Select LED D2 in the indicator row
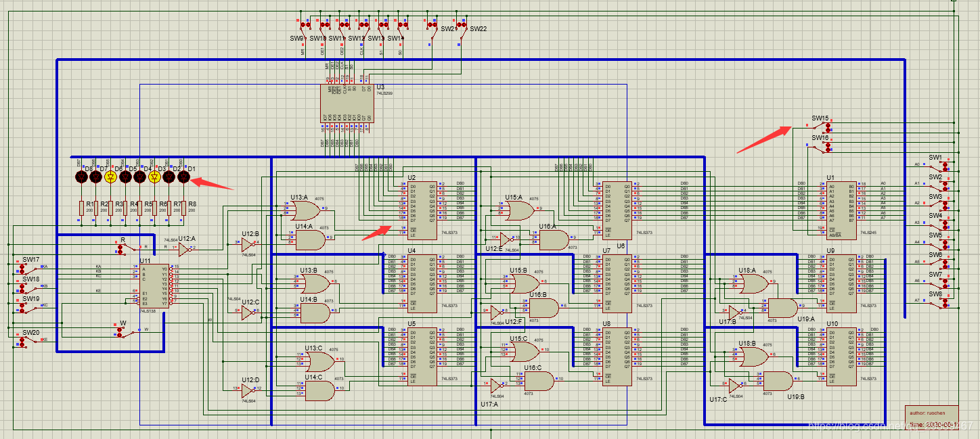 click(169, 177)
